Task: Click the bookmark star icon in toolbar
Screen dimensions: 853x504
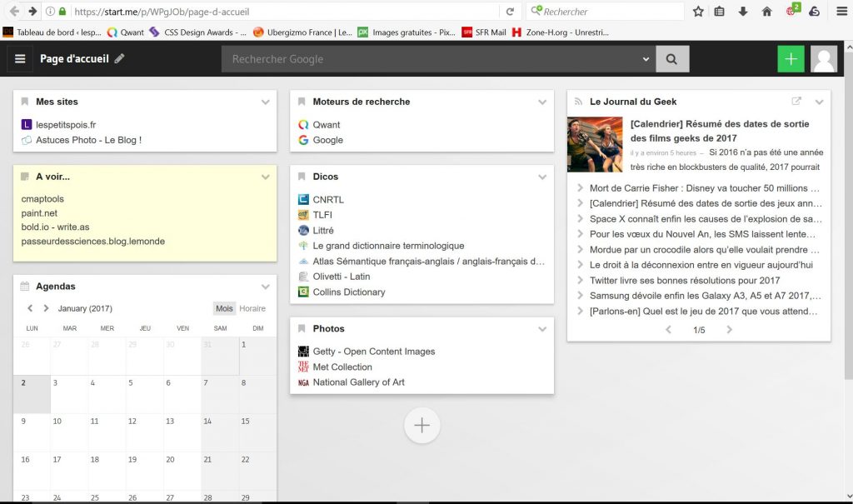Action: pos(698,12)
